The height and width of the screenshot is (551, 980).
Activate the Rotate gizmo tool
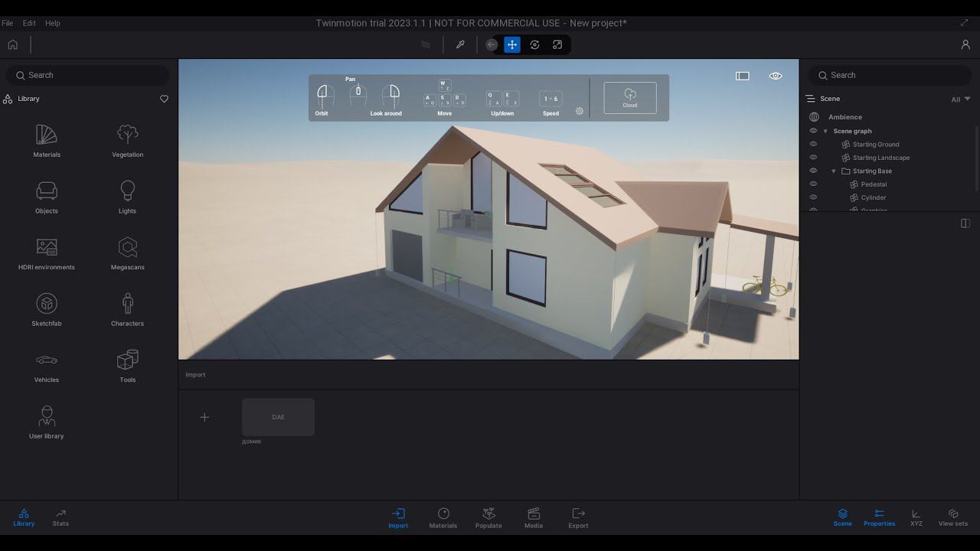(534, 44)
